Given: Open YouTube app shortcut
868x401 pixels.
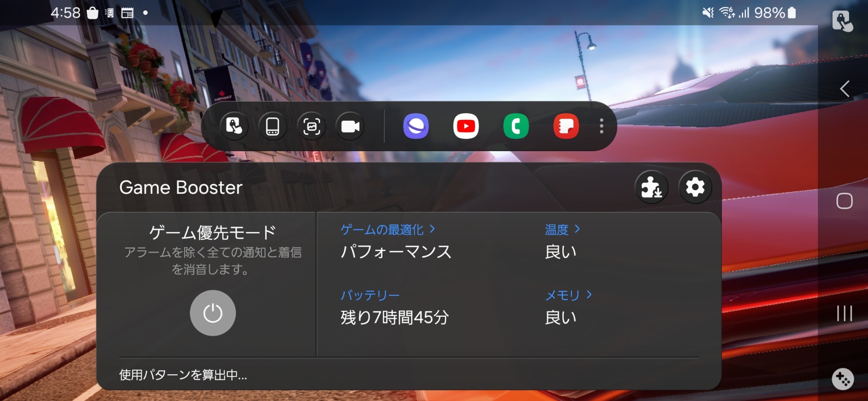Looking at the screenshot, I should 466,126.
